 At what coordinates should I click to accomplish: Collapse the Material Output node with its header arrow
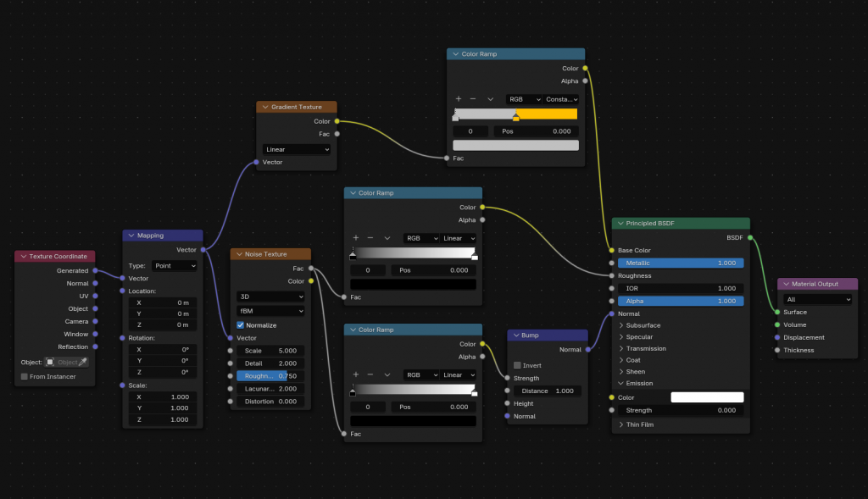click(784, 284)
